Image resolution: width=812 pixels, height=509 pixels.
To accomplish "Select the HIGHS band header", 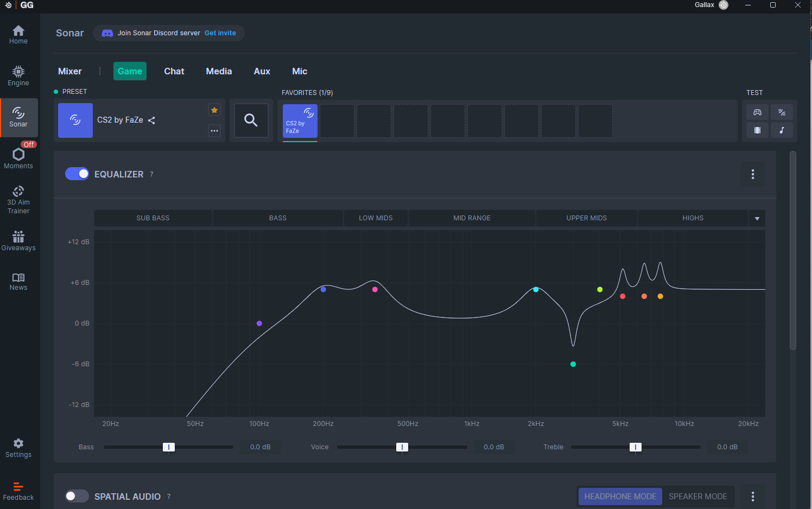I will coord(693,218).
